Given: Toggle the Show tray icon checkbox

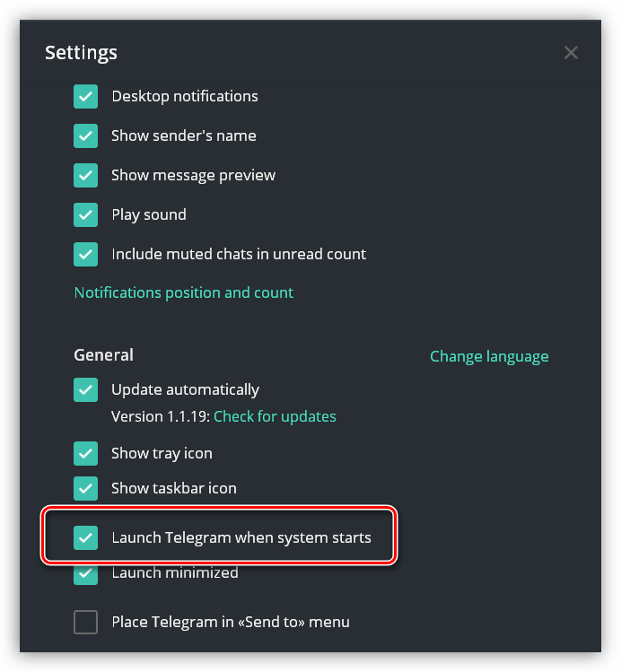Looking at the screenshot, I should [x=86, y=454].
